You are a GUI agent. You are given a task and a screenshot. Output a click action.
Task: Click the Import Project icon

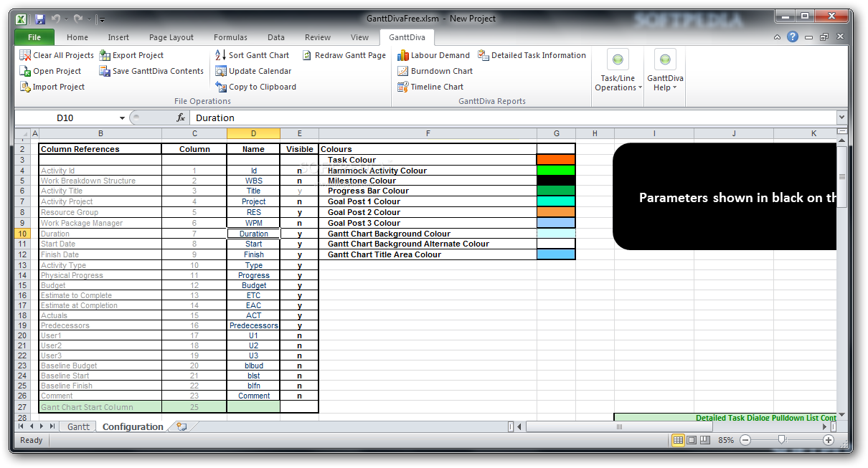point(24,87)
